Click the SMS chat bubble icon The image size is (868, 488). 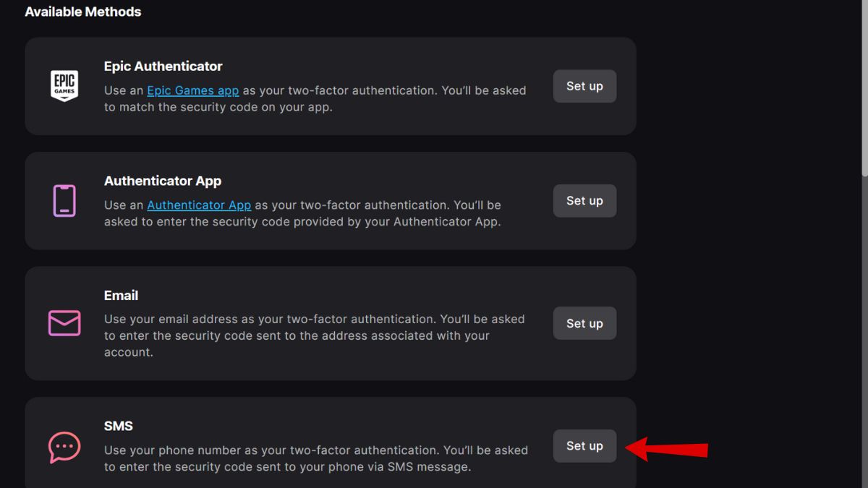(64, 446)
